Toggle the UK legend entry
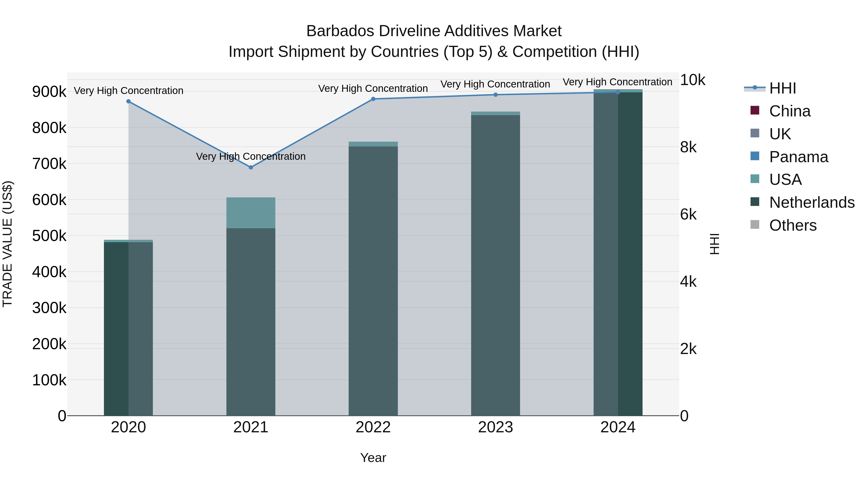 [770, 134]
